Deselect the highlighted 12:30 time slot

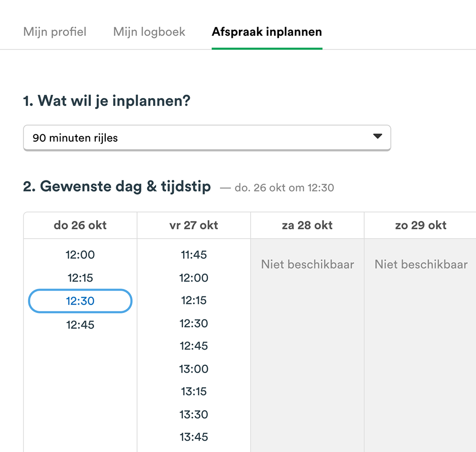79,301
